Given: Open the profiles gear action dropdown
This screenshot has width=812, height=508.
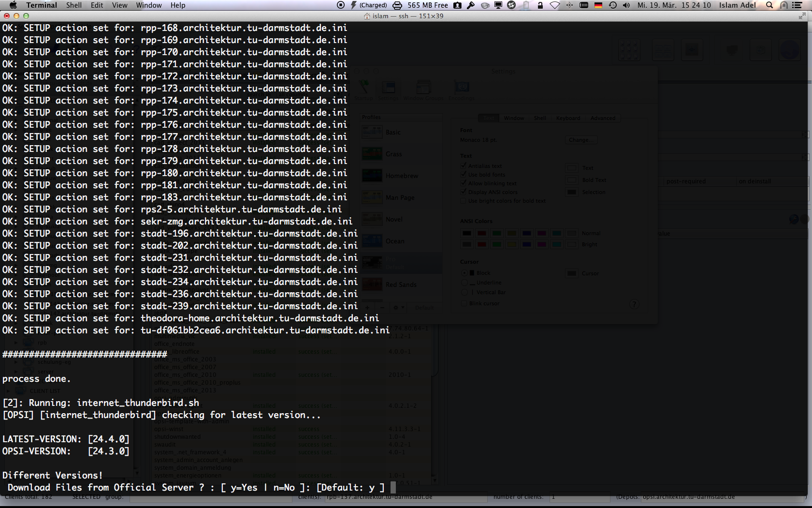Looking at the screenshot, I should (399, 308).
